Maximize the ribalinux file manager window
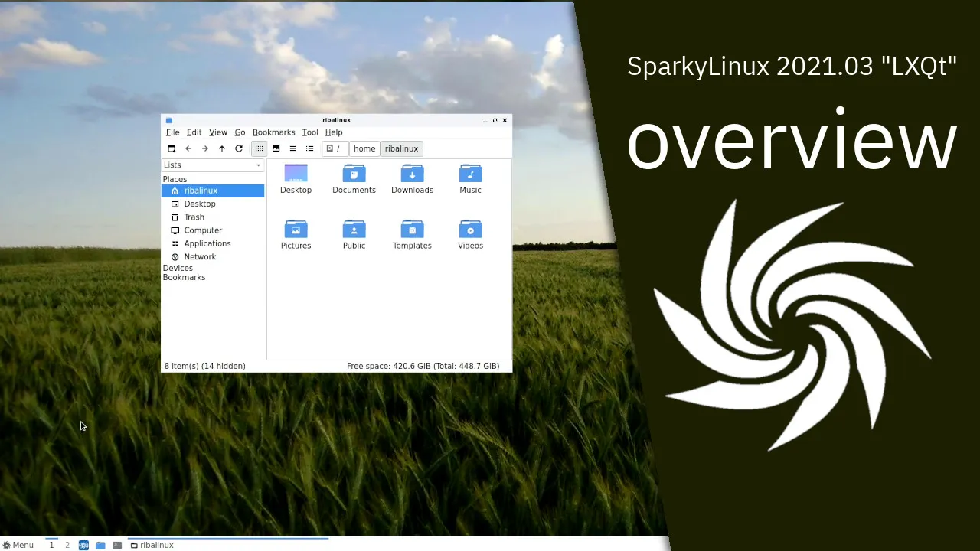The width and height of the screenshot is (980, 551). click(495, 120)
